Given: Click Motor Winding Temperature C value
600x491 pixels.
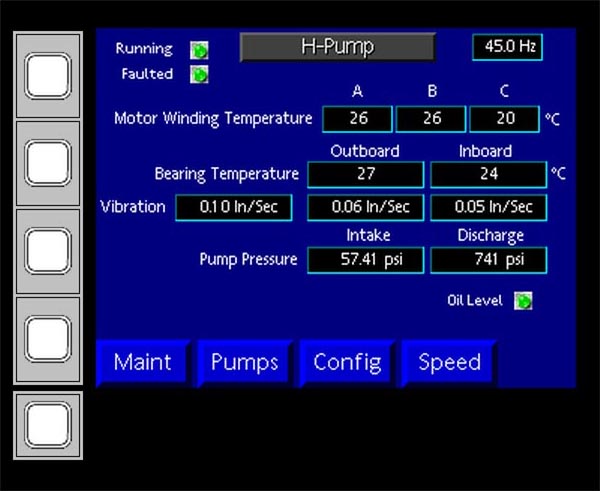Looking at the screenshot, I should 504,119.
